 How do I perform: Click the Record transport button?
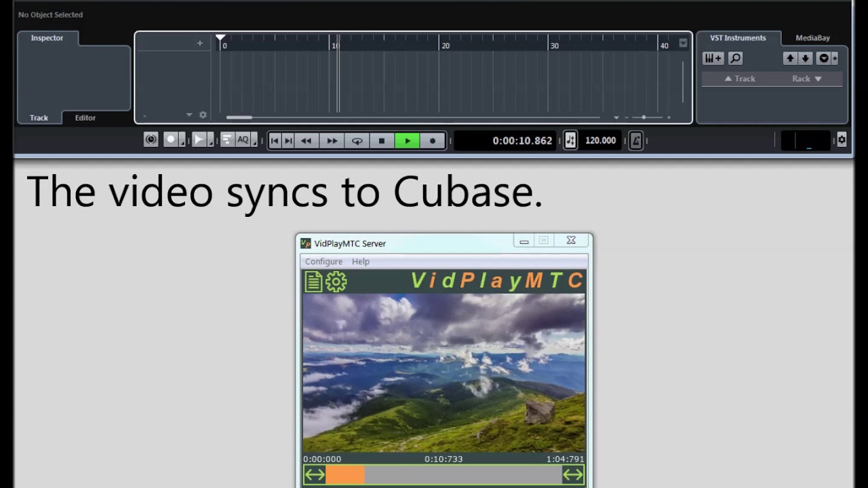432,140
